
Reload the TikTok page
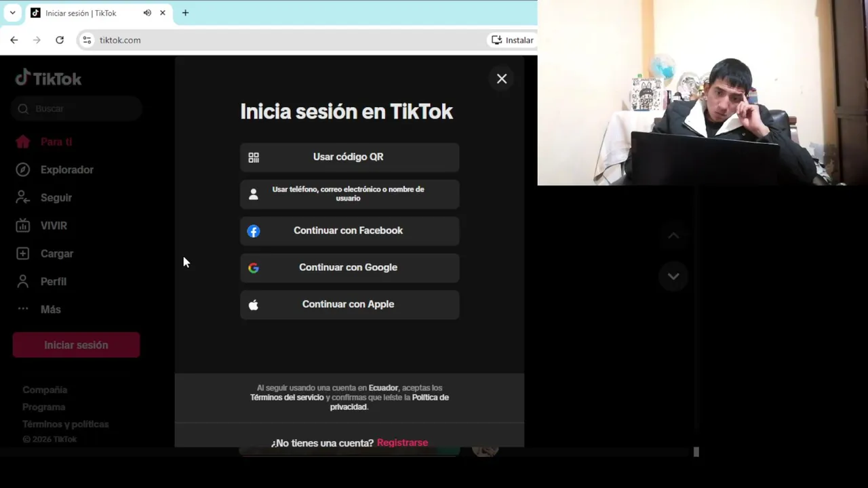[60, 40]
